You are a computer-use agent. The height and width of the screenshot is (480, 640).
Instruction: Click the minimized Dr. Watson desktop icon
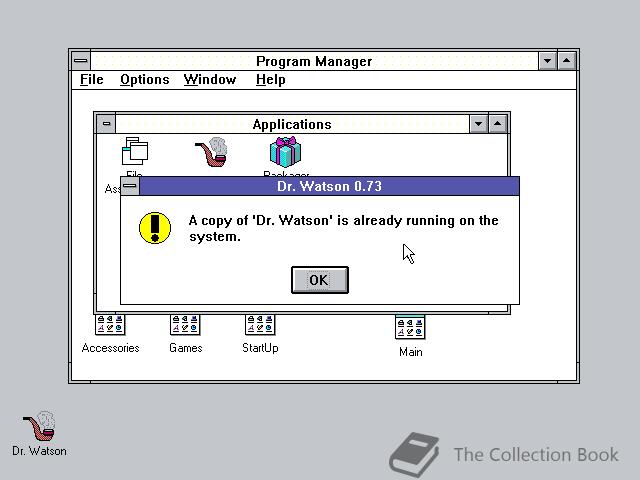(39, 426)
